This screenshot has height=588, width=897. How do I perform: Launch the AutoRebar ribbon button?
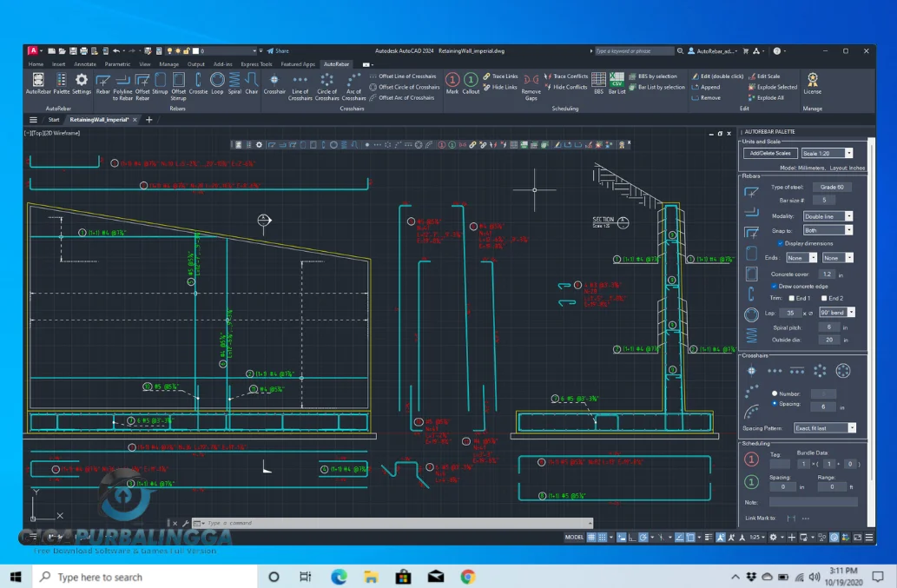[x=38, y=83]
